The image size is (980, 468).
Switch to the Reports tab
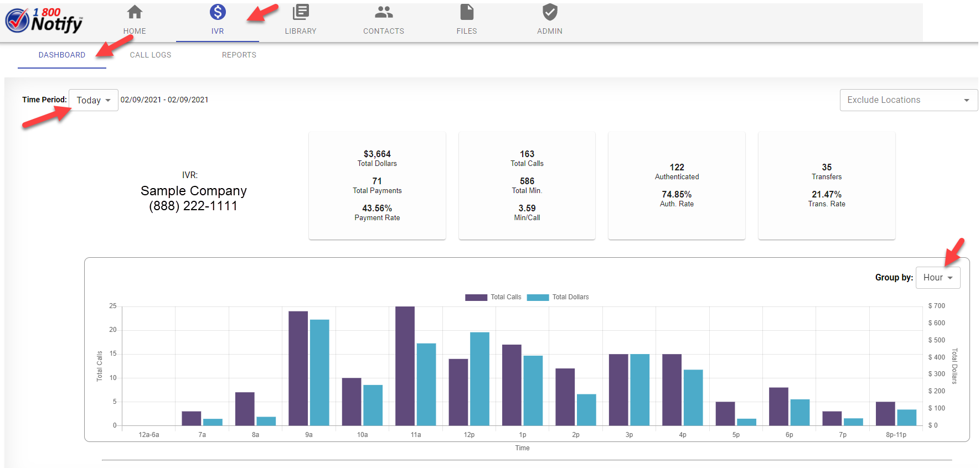click(239, 55)
